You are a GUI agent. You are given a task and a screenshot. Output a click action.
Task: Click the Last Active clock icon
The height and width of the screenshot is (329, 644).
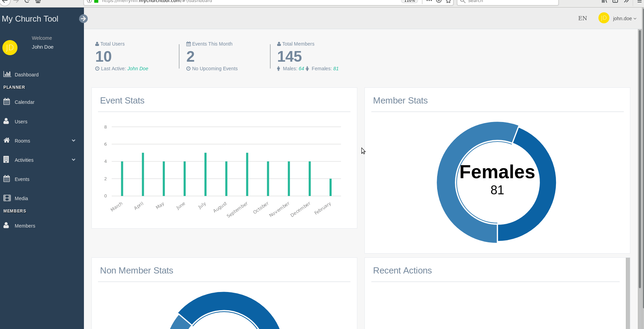click(97, 69)
